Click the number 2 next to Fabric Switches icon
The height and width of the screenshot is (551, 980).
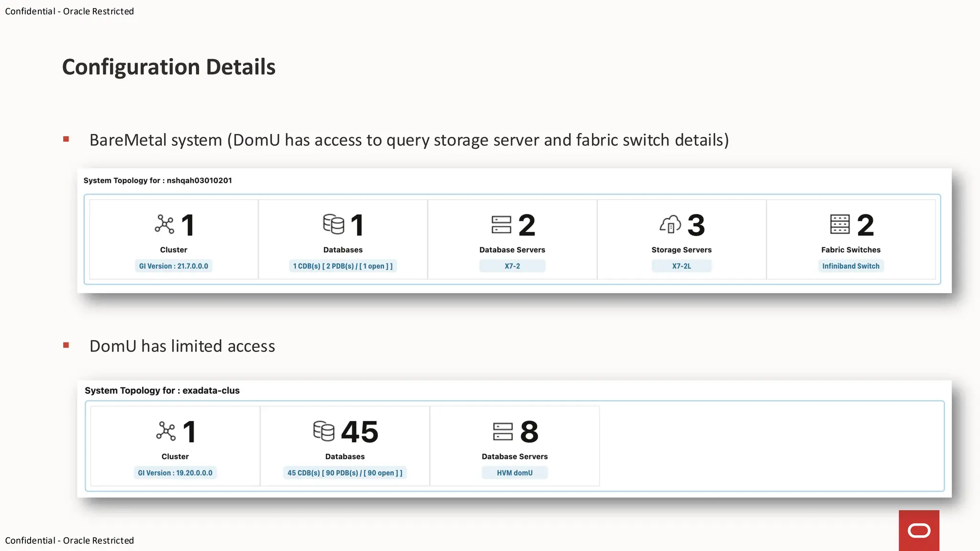866,225
